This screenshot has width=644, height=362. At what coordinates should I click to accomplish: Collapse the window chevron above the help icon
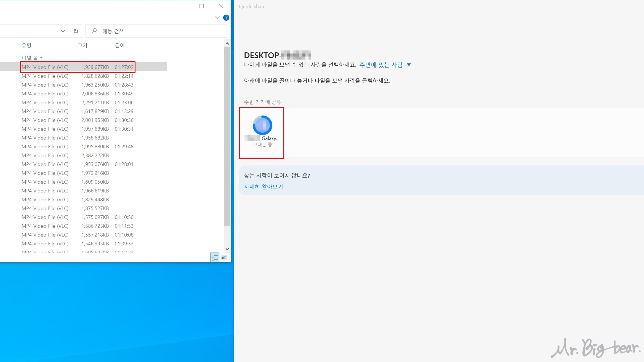(217, 17)
